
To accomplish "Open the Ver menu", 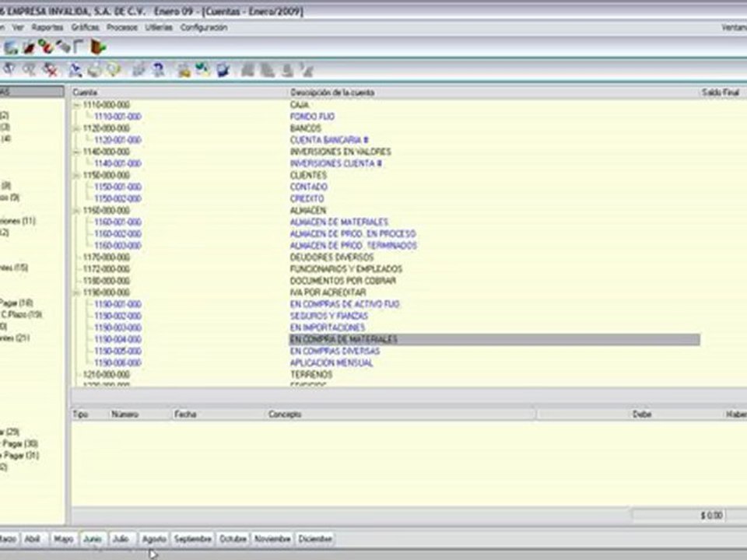I will (18, 28).
